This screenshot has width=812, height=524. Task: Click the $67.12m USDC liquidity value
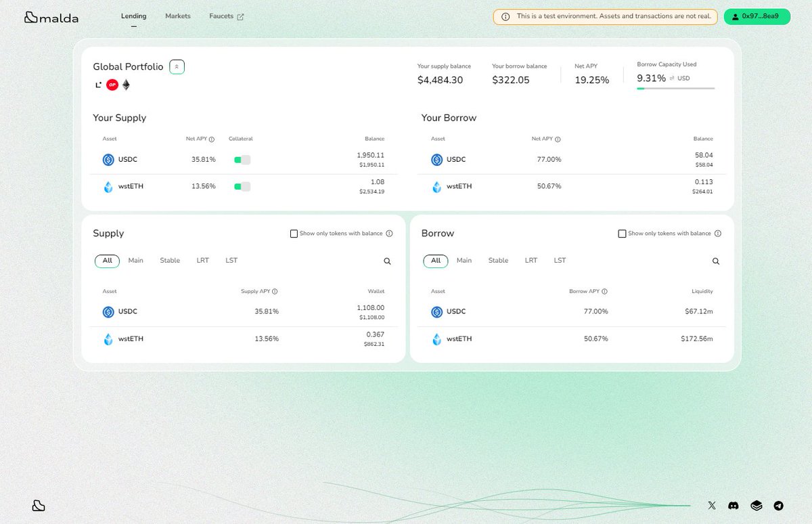tap(699, 312)
